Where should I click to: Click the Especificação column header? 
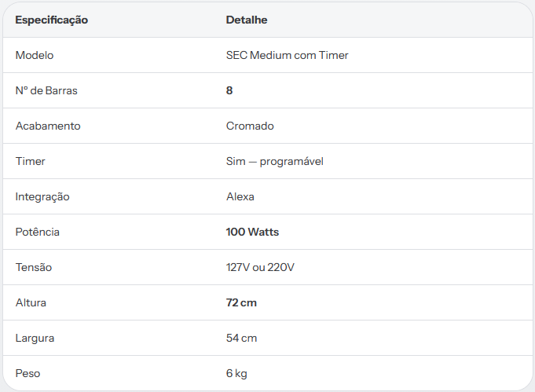tap(52, 20)
